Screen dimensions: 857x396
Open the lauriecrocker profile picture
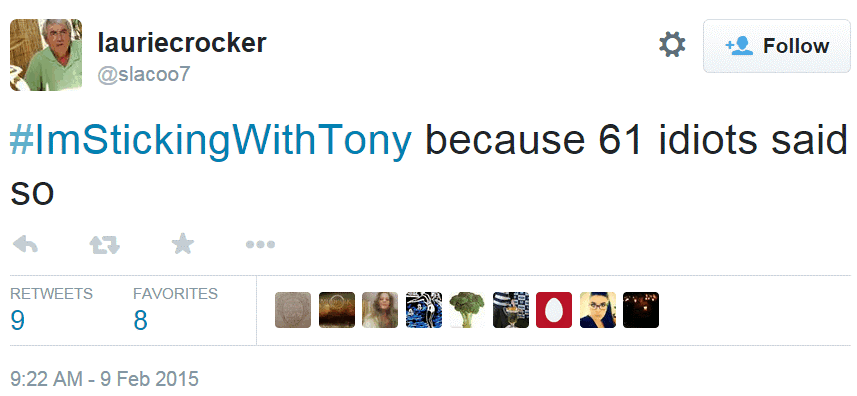coord(46,55)
